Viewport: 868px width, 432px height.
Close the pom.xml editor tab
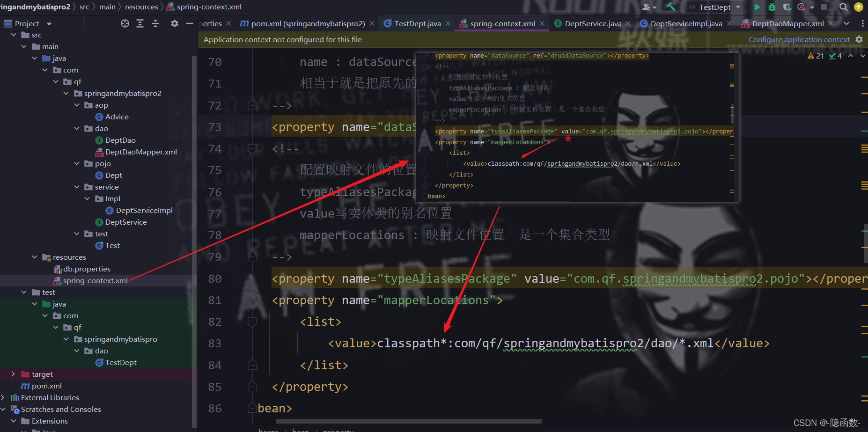372,23
